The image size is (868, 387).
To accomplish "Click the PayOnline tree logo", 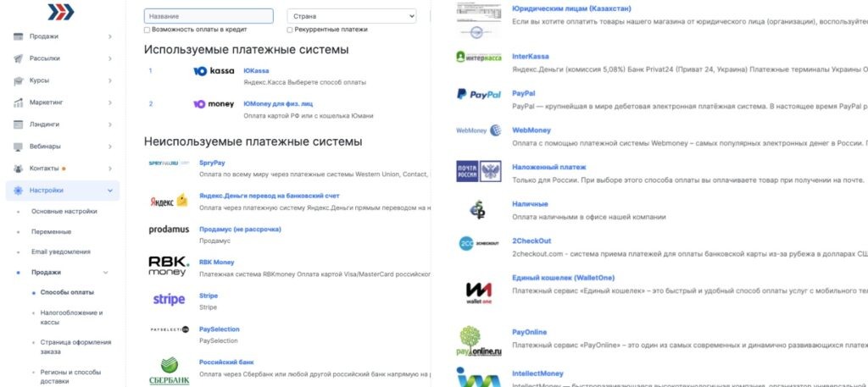I will point(479,340).
